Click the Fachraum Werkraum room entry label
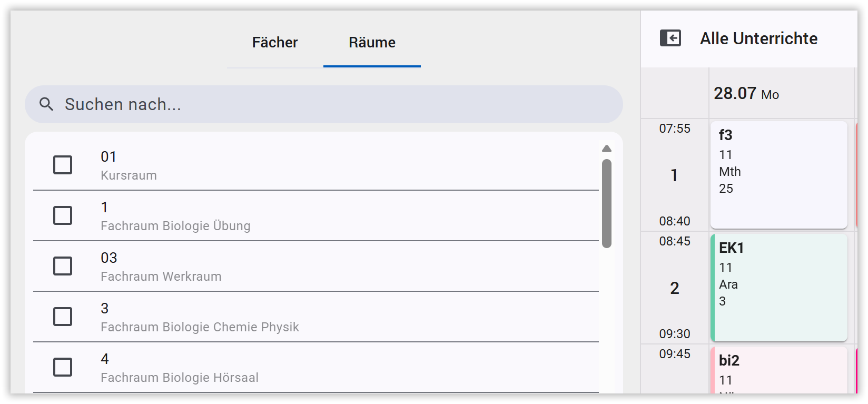Viewport: 868px width, 404px height. 161,277
